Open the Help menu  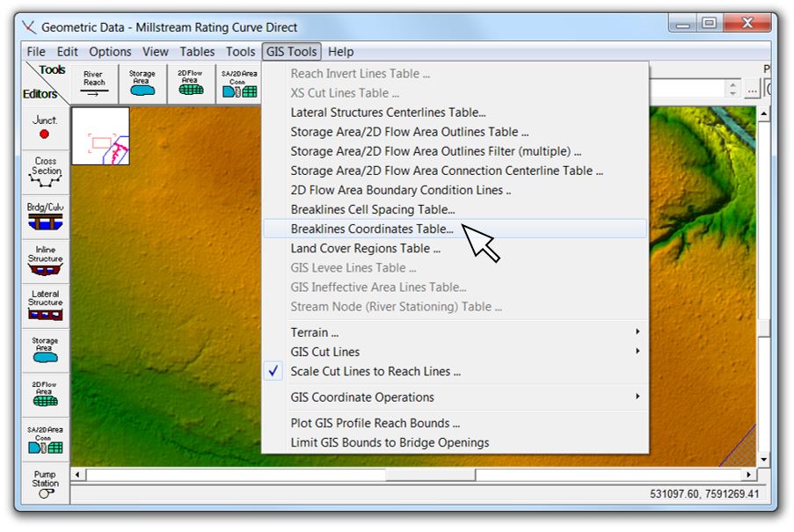point(341,52)
